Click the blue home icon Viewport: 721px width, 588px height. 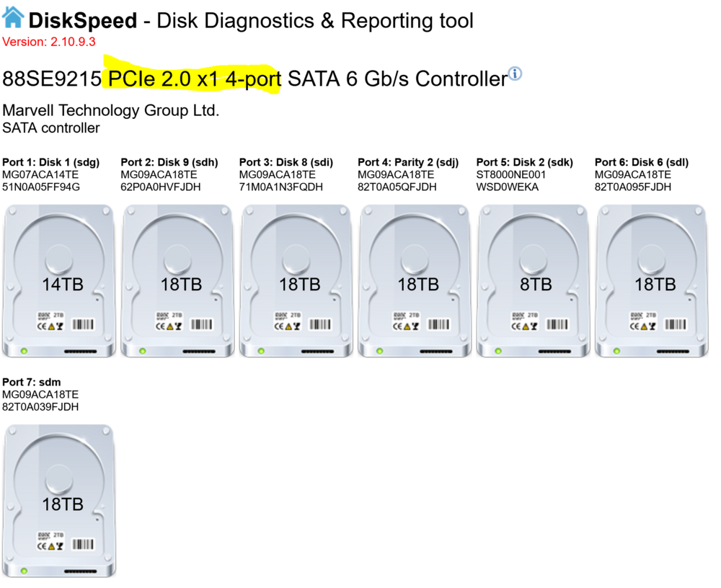(x=13, y=17)
